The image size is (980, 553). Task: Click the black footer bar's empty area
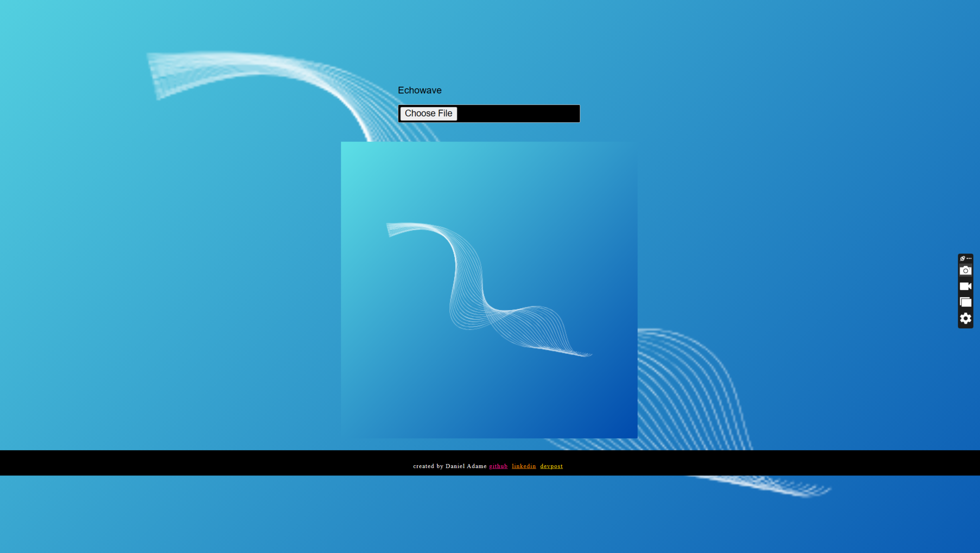click(198, 463)
